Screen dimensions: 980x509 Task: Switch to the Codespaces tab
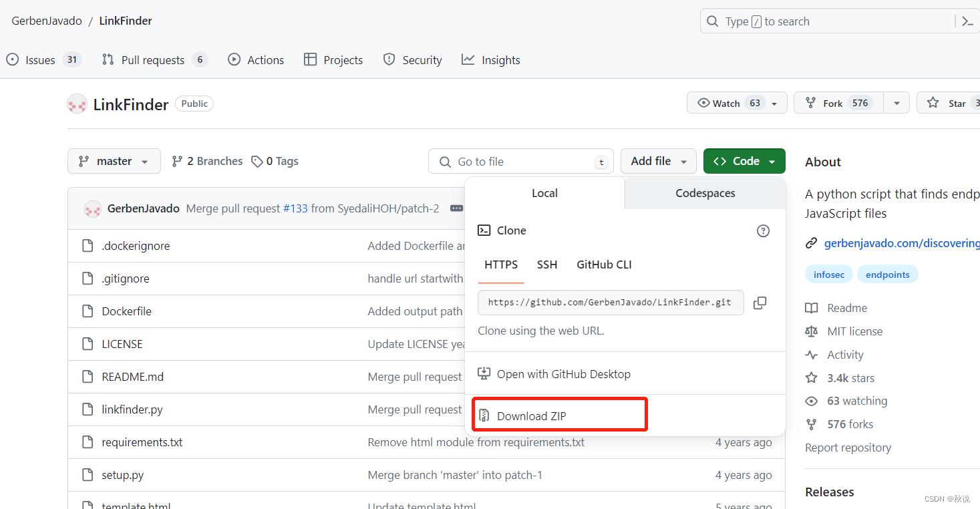point(705,193)
